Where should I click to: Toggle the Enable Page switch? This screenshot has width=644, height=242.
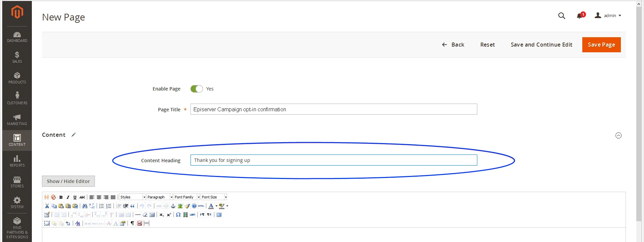coord(197,89)
